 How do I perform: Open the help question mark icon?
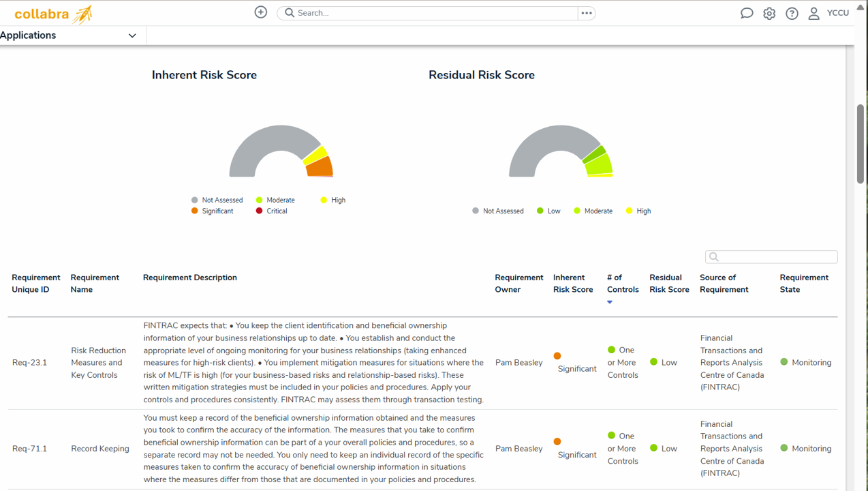792,12
